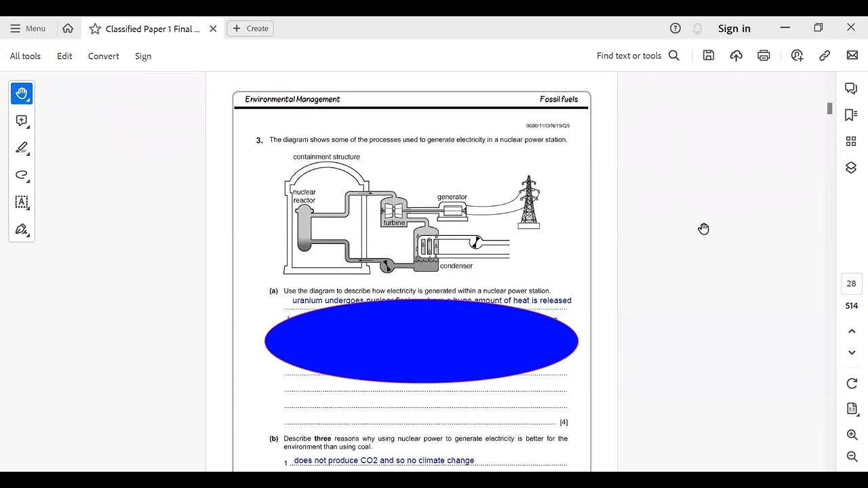Click the 'Environmental Management' header text
Image resolution: width=868 pixels, height=488 pixels.
[x=292, y=99]
